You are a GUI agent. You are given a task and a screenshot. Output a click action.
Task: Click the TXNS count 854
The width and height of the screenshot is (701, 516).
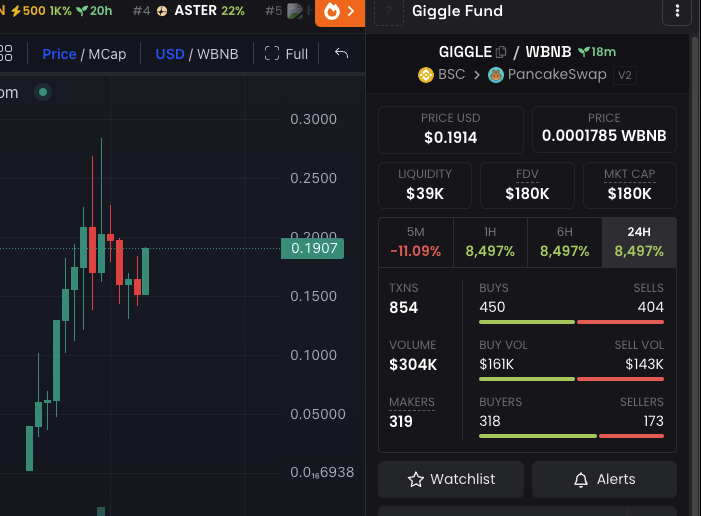pyautogui.click(x=403, y=308)
